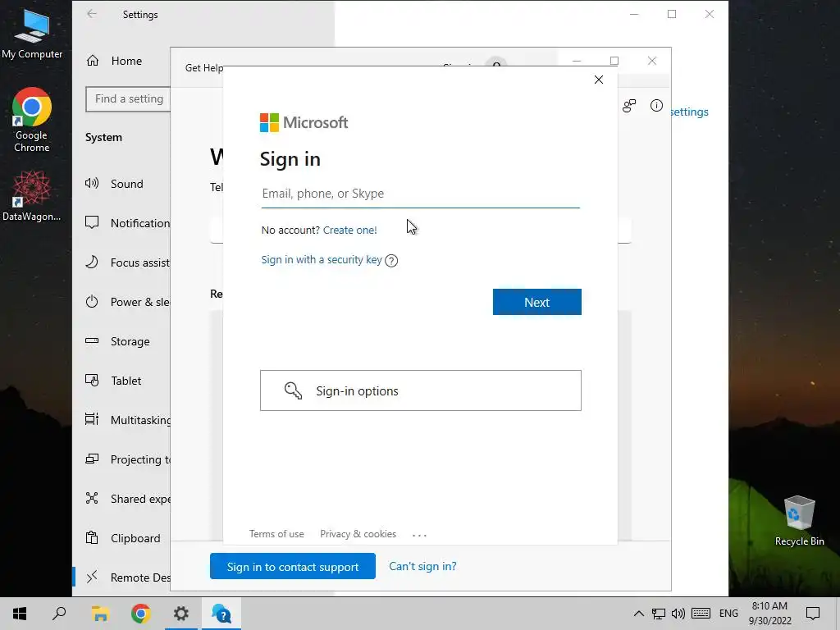
Task: Open Home in the Settings sidebar
Action: 121,61
